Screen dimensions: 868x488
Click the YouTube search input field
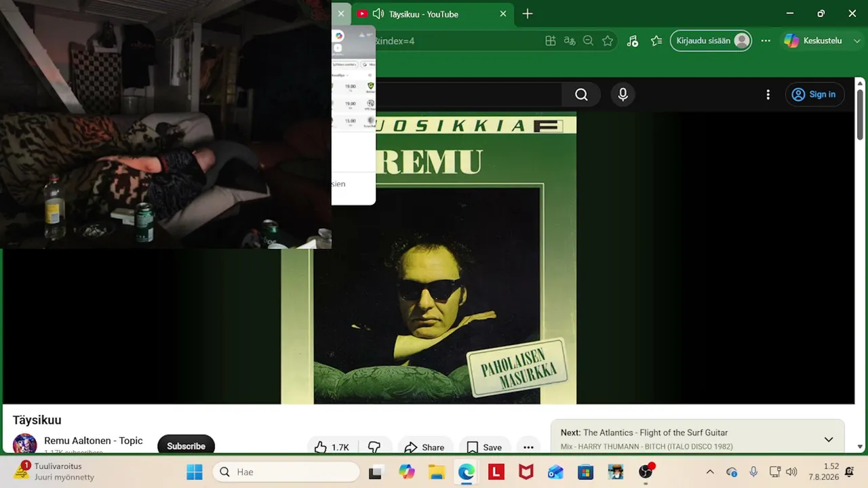click(468, 94)
